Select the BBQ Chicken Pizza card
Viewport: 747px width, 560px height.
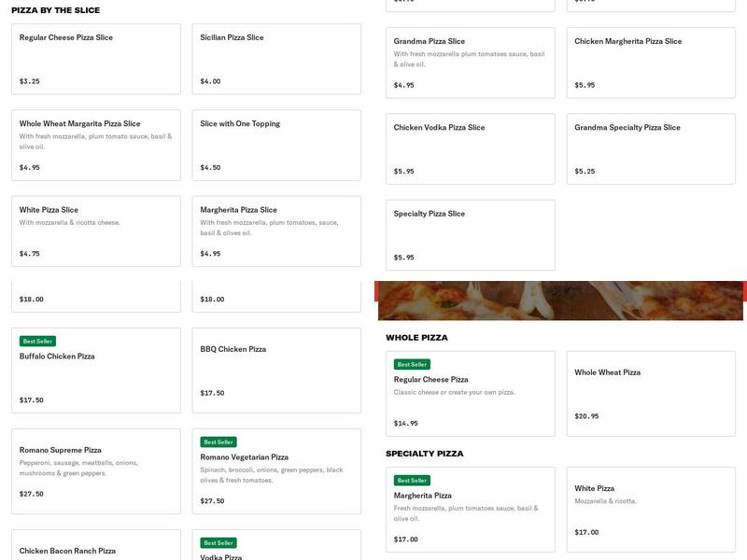pos(275,369)
